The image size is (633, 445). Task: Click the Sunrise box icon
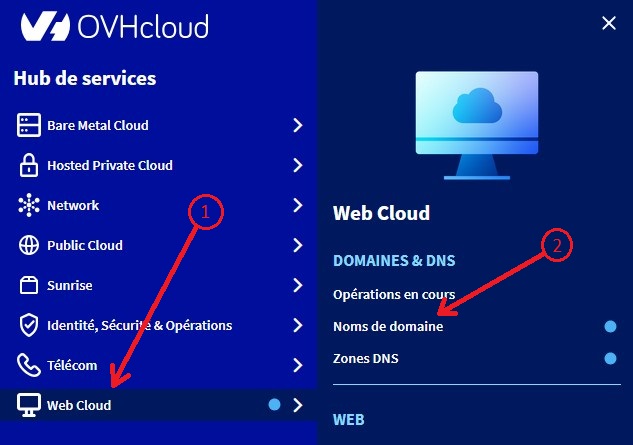pyautogui.click(x=29, y=285)
